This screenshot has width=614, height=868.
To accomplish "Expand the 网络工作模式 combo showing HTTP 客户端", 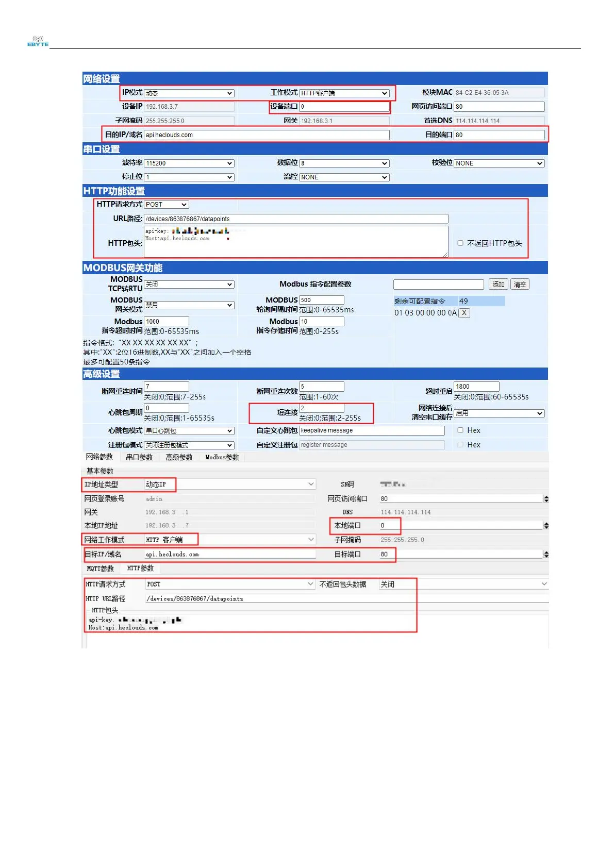I will [x=229, y=540].
